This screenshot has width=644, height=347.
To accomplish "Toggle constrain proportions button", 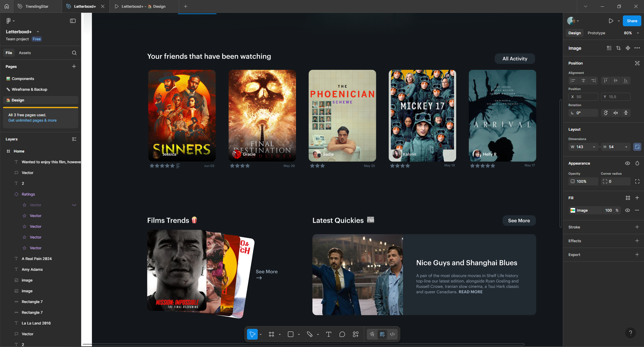I will 637,147.
